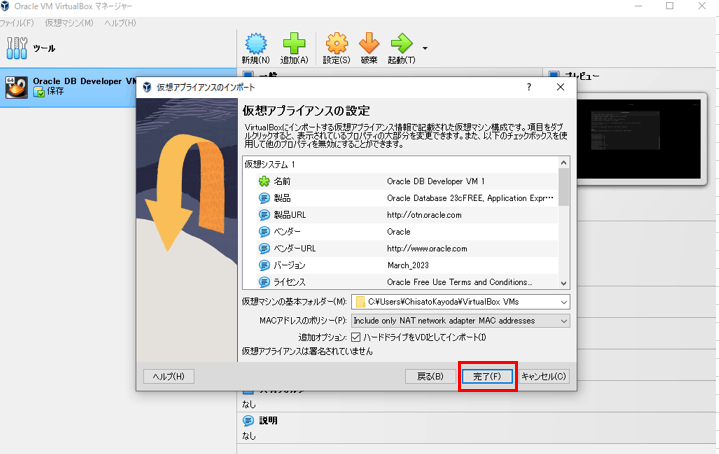This screenshot has height=454, width=719.
Task: Select the value 'Oracle DB Developer VM 1'
Action: click(x=436, y=181)
